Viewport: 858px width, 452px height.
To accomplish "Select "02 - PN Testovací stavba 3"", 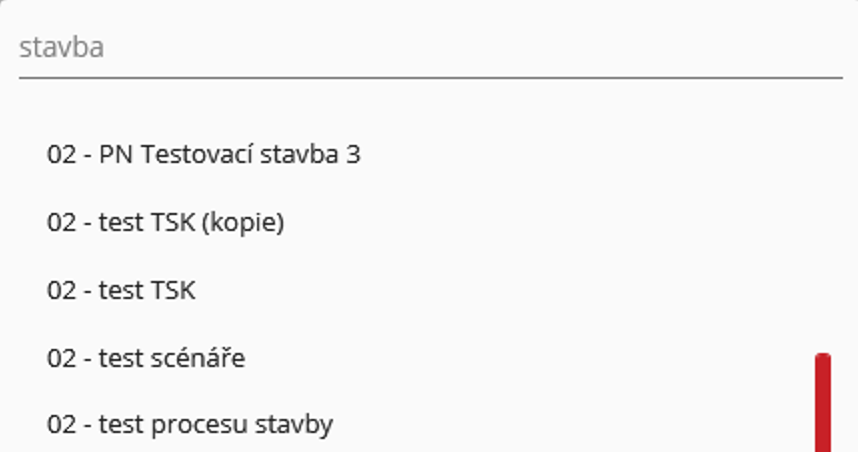I will [x=203, y=155].
